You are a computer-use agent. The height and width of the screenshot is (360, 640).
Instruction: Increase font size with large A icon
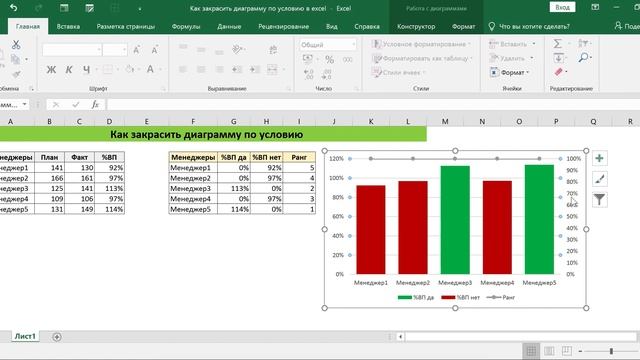tap(136, 50)
